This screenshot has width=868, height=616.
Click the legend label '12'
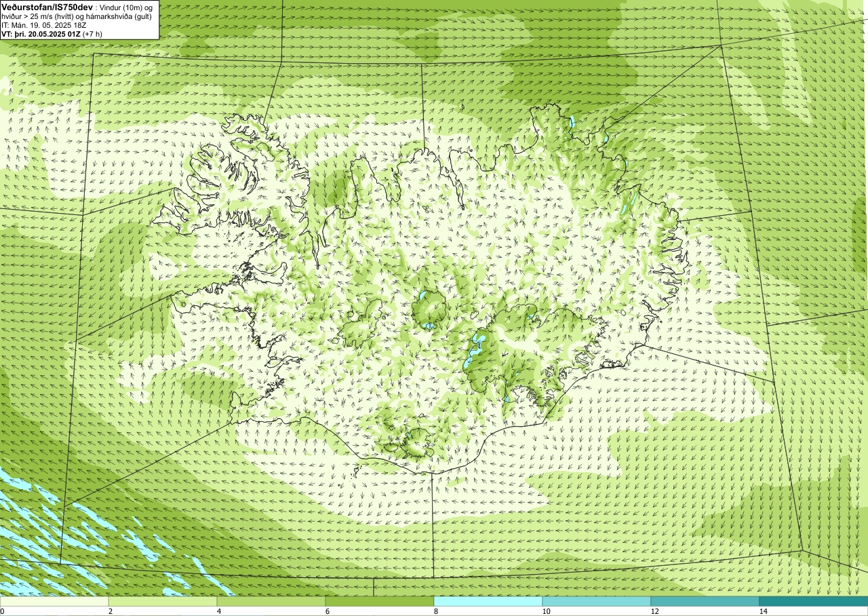654,611
